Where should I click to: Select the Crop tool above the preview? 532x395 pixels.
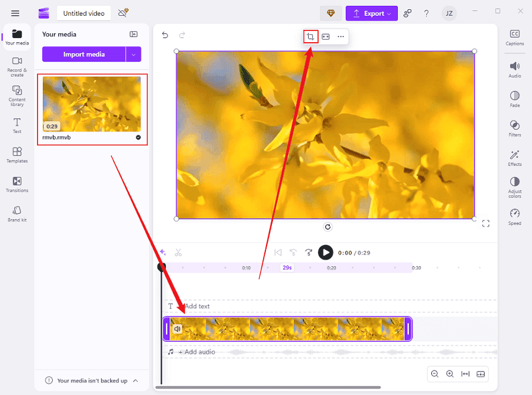click(x=310, y=36)
